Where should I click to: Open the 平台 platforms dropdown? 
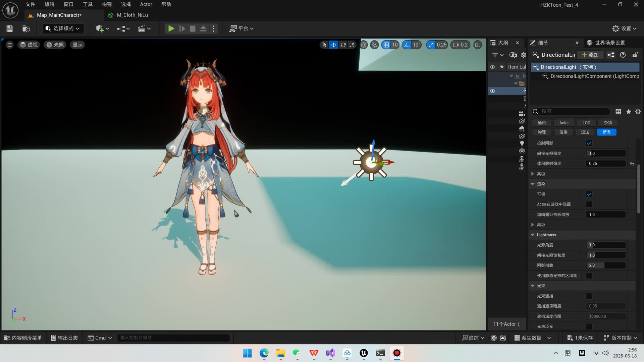(241, 29)
